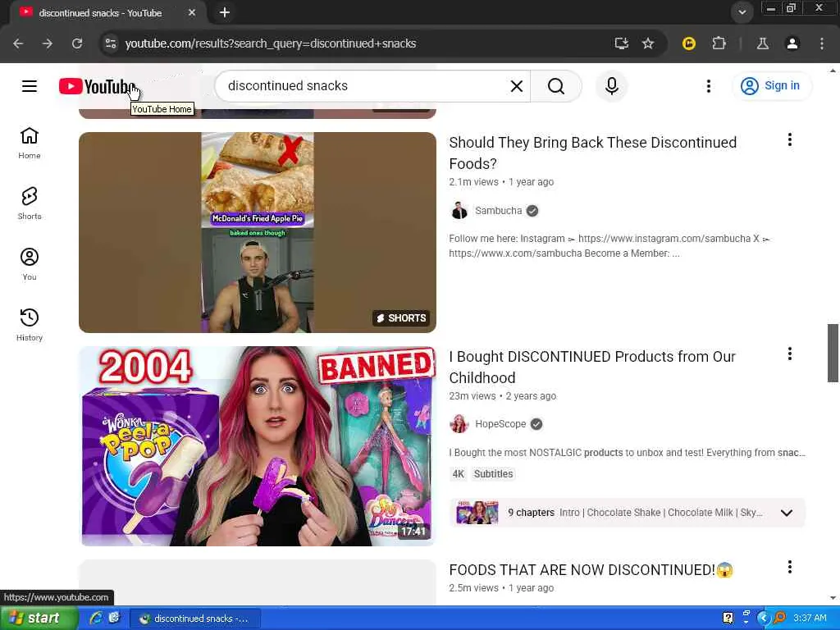Go to YouTube Home via logo

tap(98, 86)
